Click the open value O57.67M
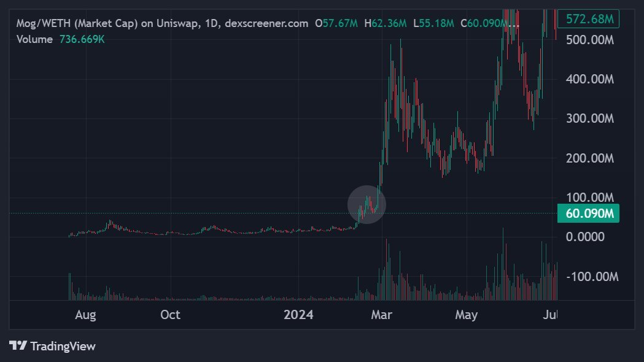Viewport: 644px width, 362px height. coord(336,23)
